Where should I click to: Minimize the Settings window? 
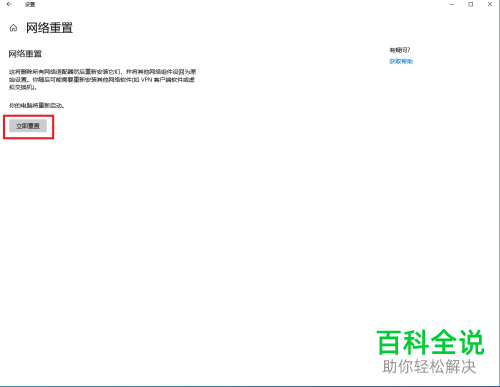pos(452,4)
